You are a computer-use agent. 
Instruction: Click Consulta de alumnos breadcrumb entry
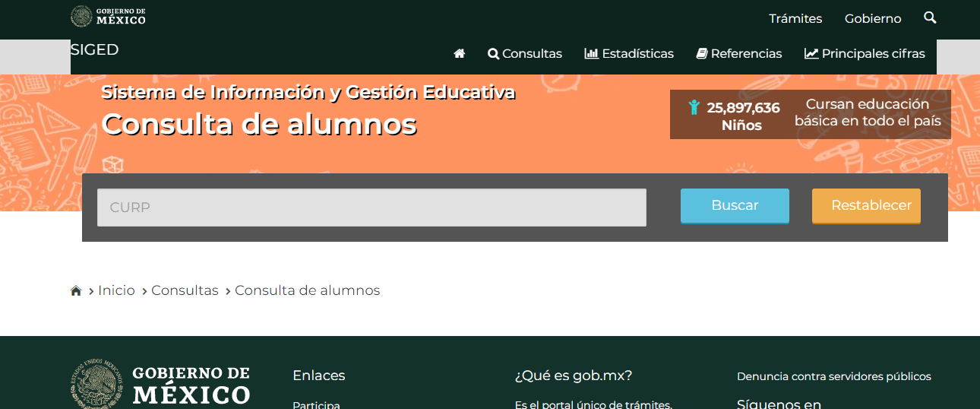click(x=307, y=290)
